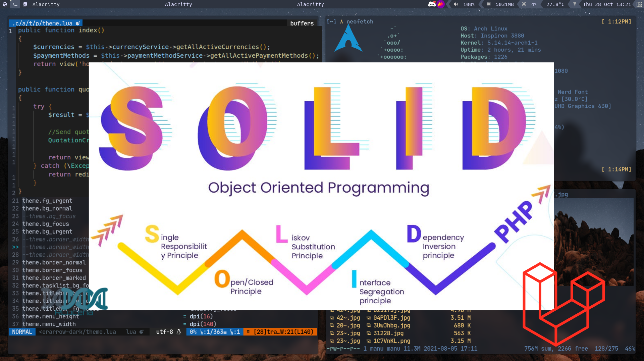Switch to the files workspace tag icon
Screen dimensions: 644x361
25,4
